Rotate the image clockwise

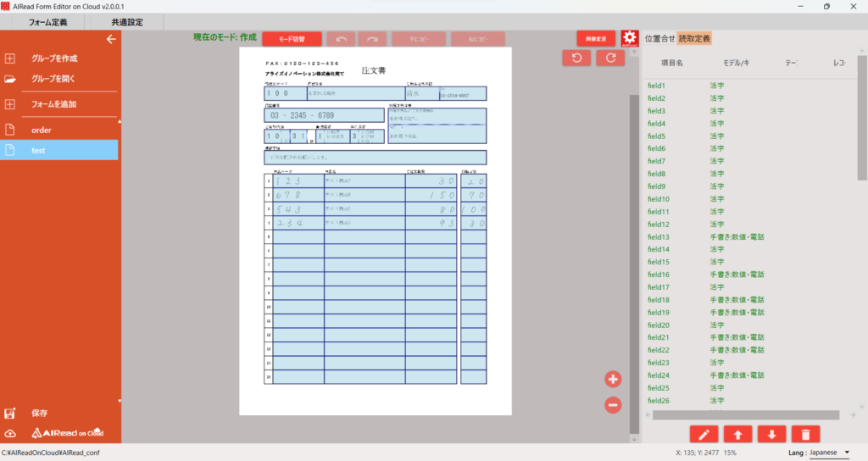pyautogui.click(x=609, y=58)
